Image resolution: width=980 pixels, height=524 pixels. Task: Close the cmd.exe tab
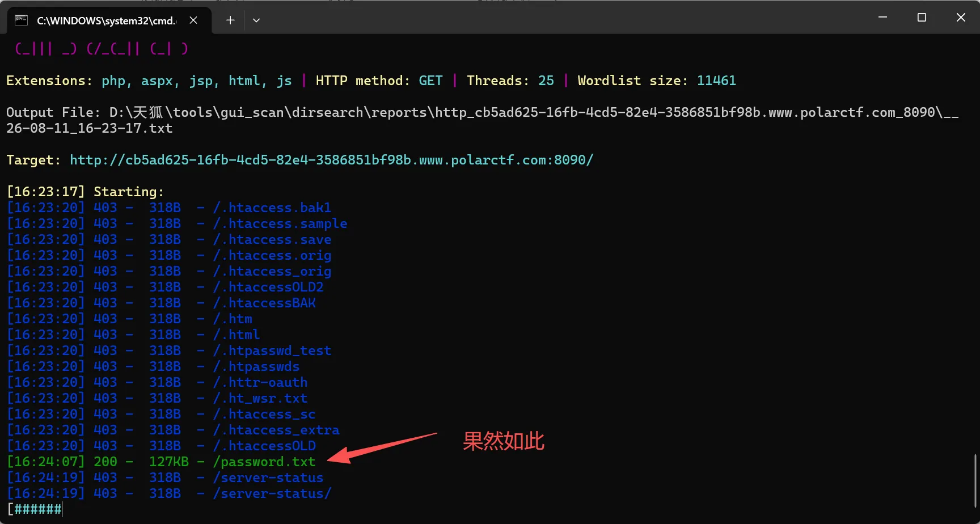(193, 20)
